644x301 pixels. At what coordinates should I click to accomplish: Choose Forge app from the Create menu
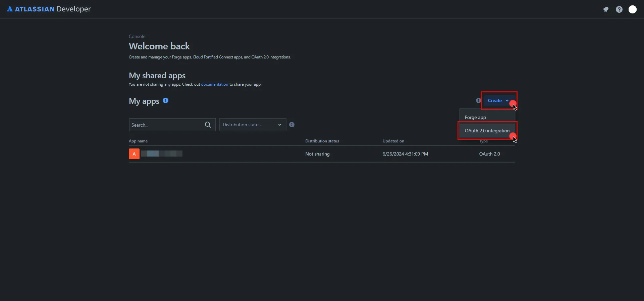tap(487, 117)
